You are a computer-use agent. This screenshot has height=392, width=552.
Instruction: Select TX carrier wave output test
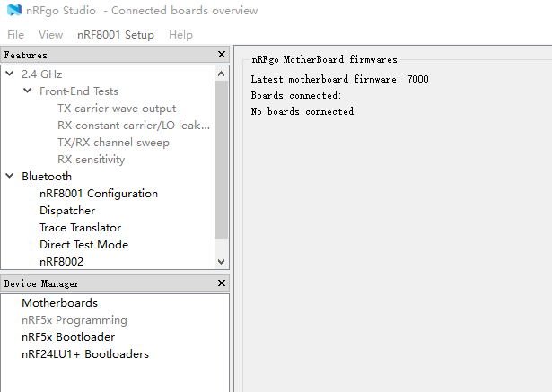(x=117, y=109)
